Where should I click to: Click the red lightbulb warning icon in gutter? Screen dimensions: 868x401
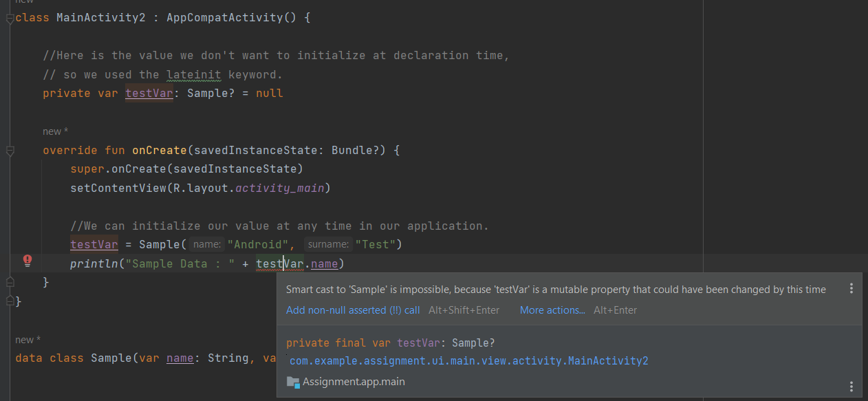(x=26, y=261)
